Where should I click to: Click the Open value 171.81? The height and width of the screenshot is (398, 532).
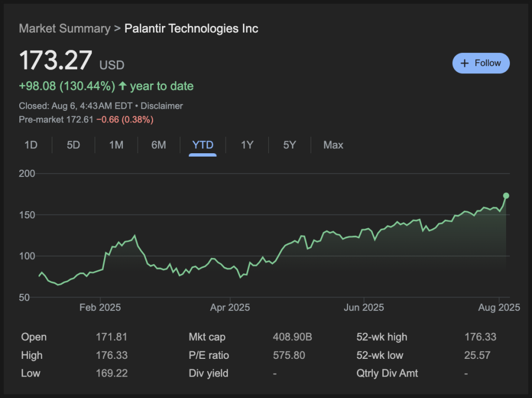[x=111, y=337]
